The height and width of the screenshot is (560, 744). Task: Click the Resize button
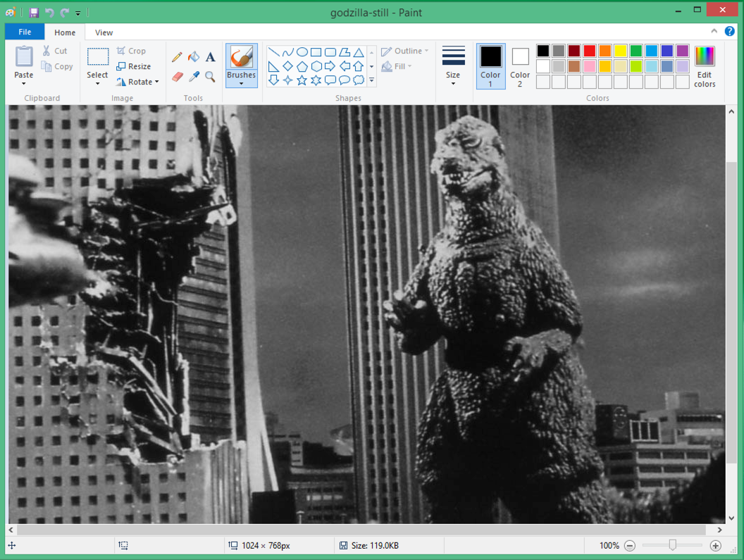pyautogui.click(x=134, y=66)
